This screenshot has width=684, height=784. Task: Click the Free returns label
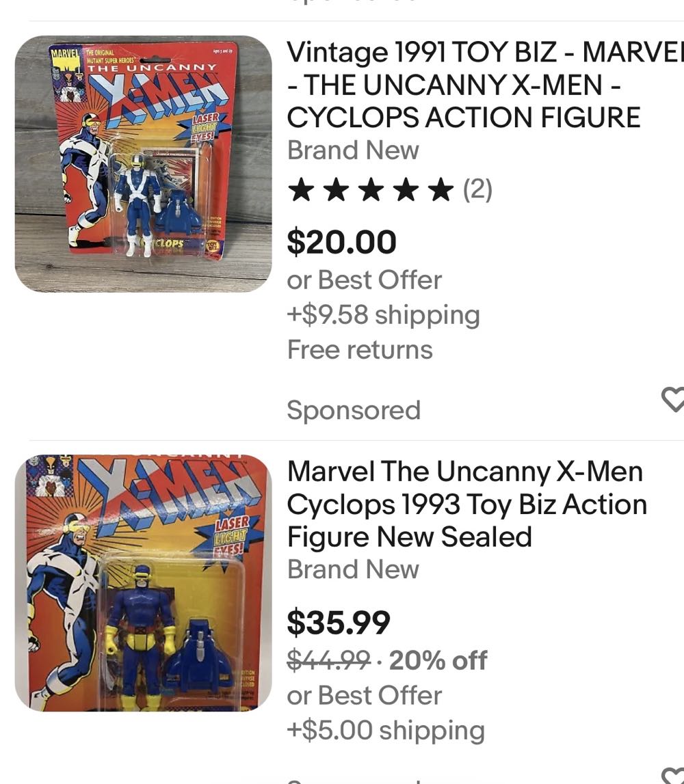click(360, 350)
